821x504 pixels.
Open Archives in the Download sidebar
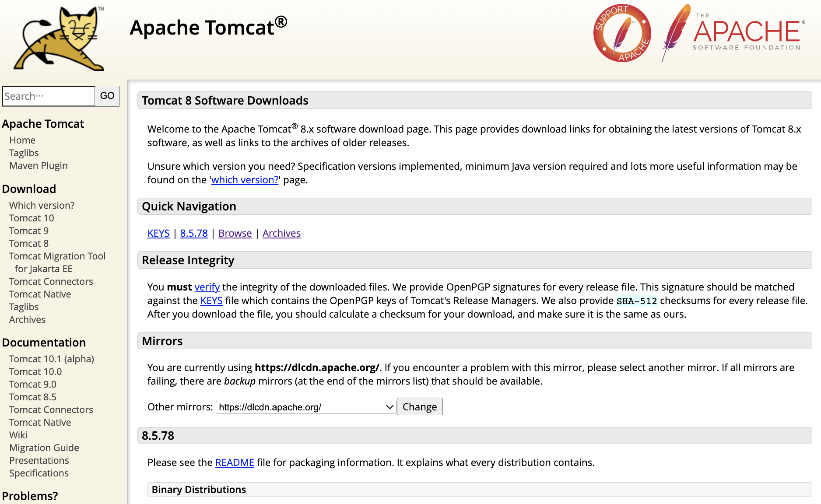28,319
